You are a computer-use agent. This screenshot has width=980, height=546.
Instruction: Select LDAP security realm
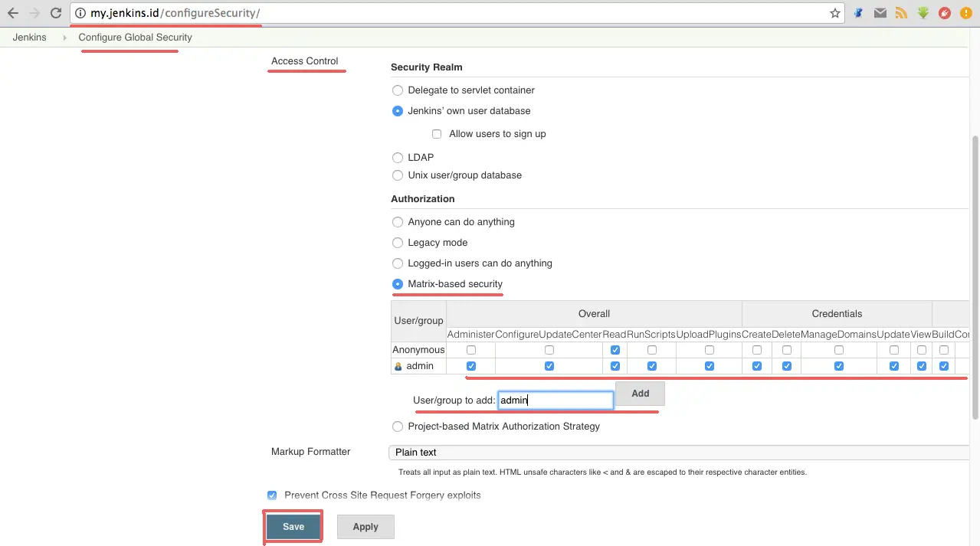coord(398,158)
